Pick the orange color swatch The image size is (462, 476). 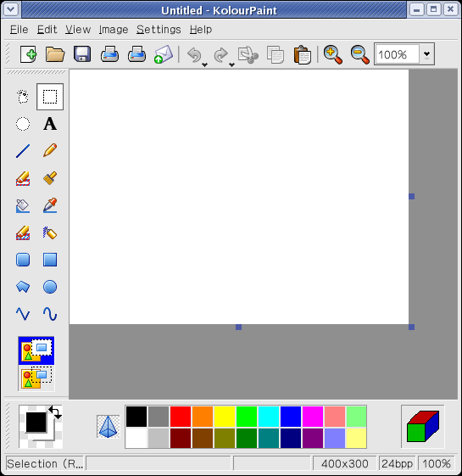tap(203, 417)
